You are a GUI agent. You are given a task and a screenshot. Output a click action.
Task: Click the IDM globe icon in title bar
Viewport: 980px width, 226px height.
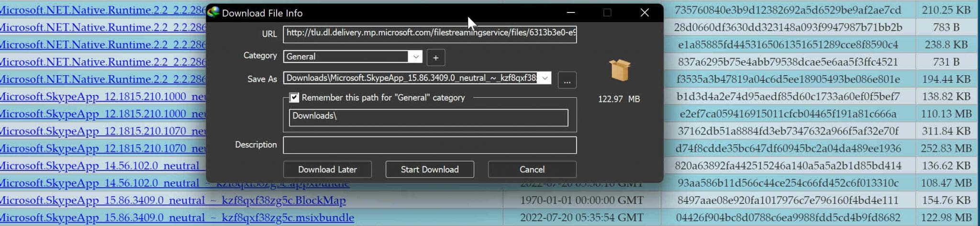(x=213, y=11)
